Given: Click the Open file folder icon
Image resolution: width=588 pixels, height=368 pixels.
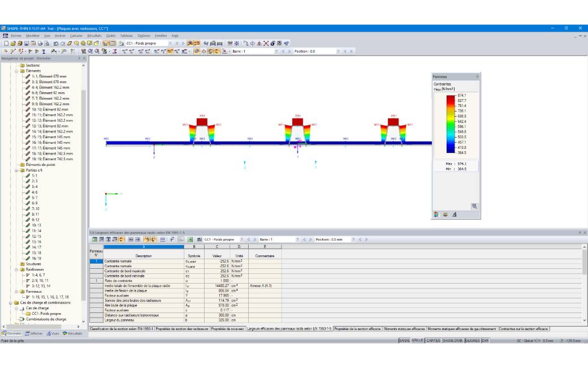Looking at the screenshot, I should click(13, 43).
